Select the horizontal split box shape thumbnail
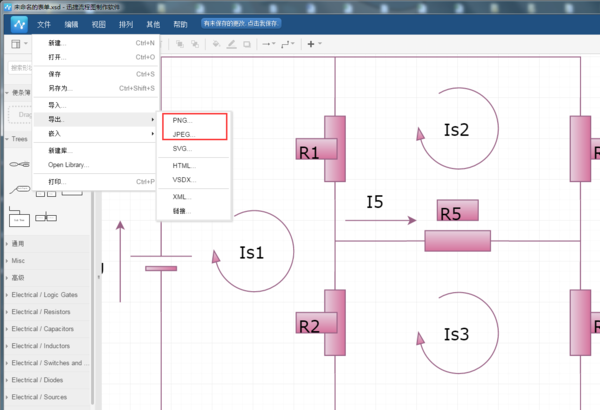 46,217
